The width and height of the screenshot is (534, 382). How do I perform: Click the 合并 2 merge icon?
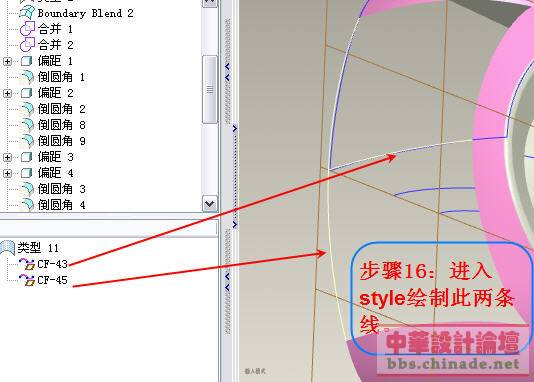27,45
